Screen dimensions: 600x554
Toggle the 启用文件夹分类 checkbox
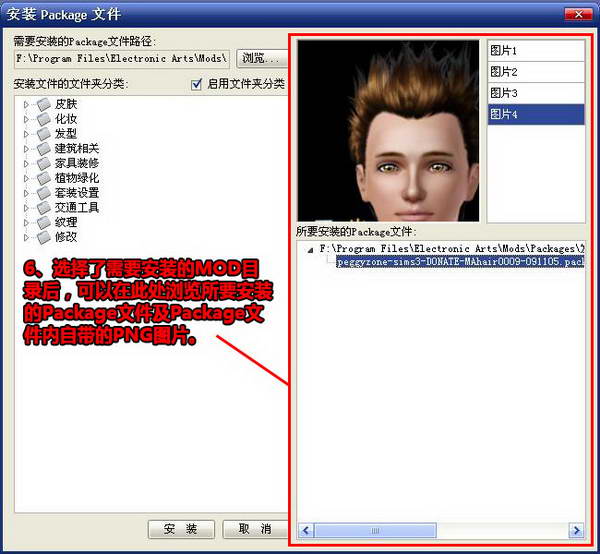pos(196,85)
